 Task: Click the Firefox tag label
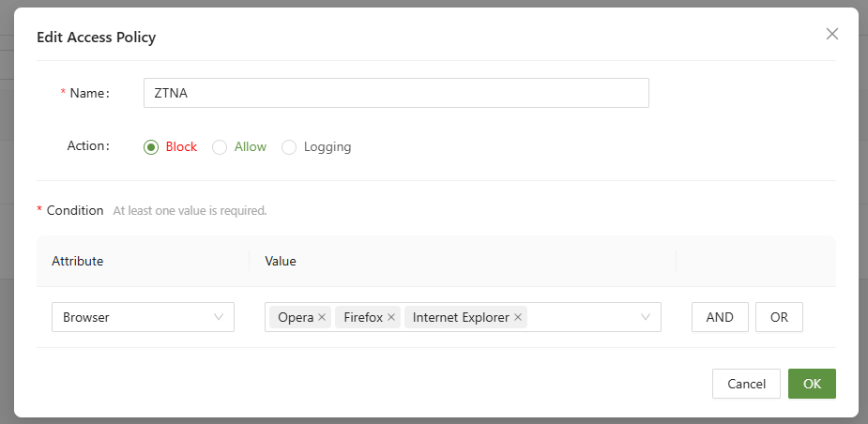(363, 317)
